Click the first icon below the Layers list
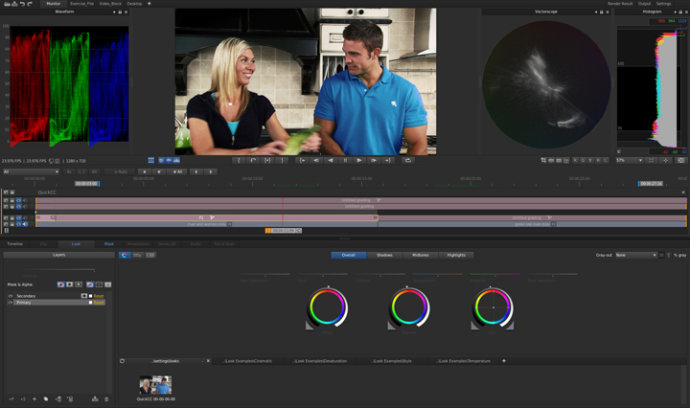Viewport: 690px width, 408px height. (12, 399)
